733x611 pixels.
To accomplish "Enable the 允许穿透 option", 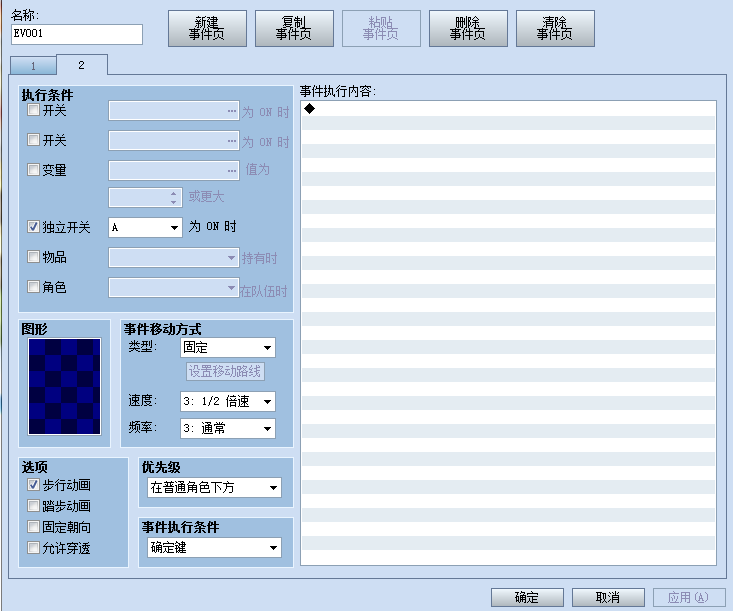I will click(33, 547).
